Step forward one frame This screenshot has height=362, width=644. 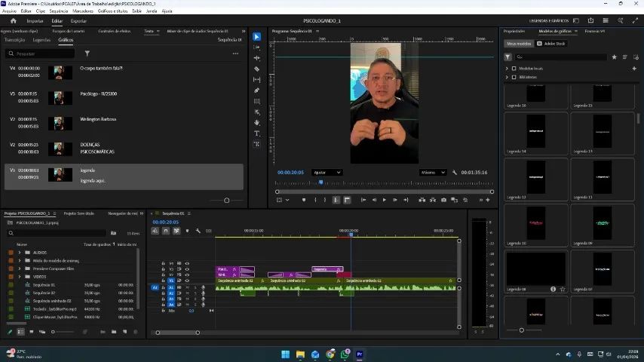click(x=395, y=200)
